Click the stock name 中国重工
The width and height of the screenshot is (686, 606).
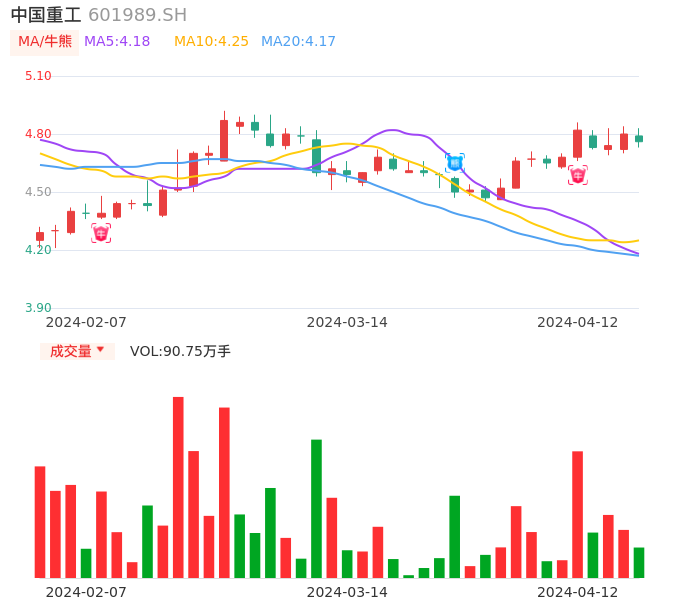click(x=46, y=15)
